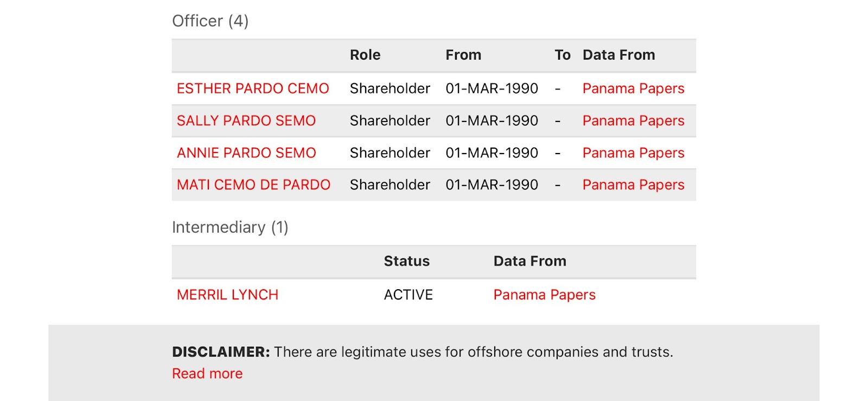This screenshot has width=868, height=401.
Task: Click Panama Papers link in Mati's row
Action: (633, 184)
